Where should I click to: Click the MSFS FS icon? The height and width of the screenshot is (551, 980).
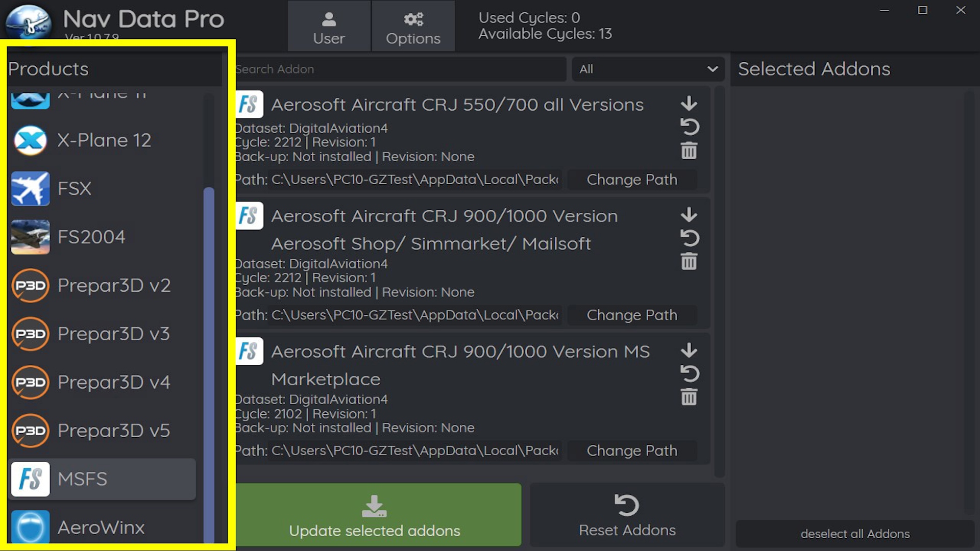click(x=31, y=479)
